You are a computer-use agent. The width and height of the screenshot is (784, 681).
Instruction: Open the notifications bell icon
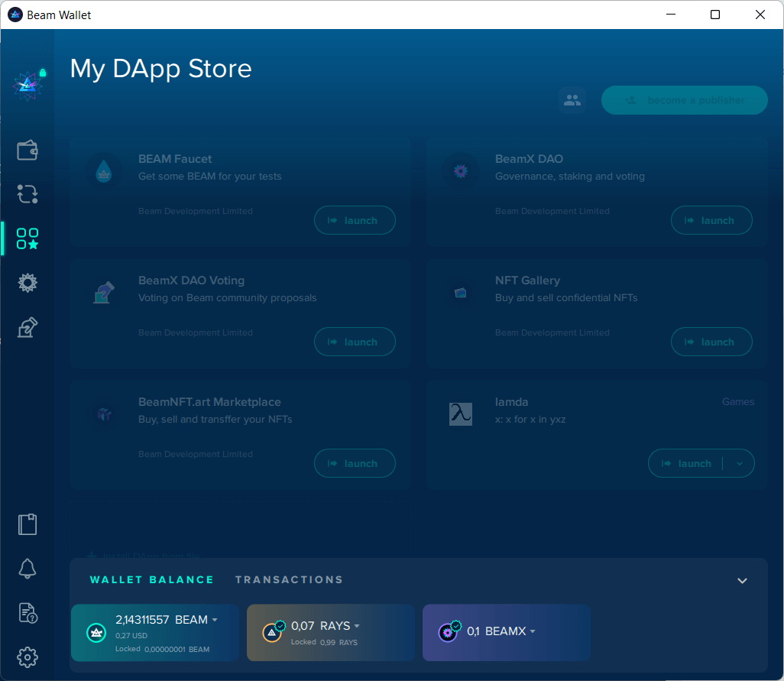[28, 569]
